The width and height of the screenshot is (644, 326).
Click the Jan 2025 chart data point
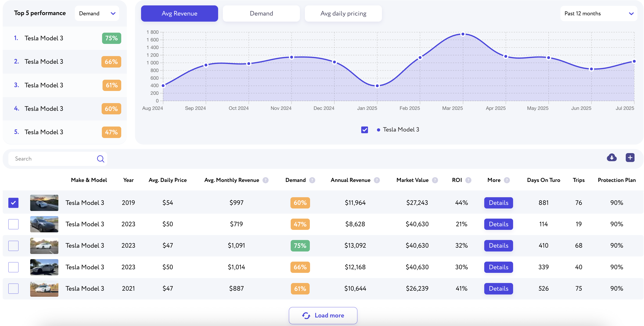tap(377, 86)
